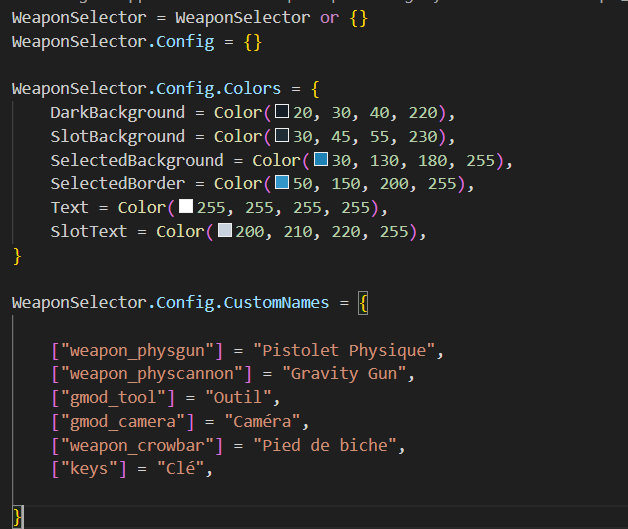Open the SelectedBackground blue color swatch
This screenshot has height=529, width=628.
click(320, 160)
